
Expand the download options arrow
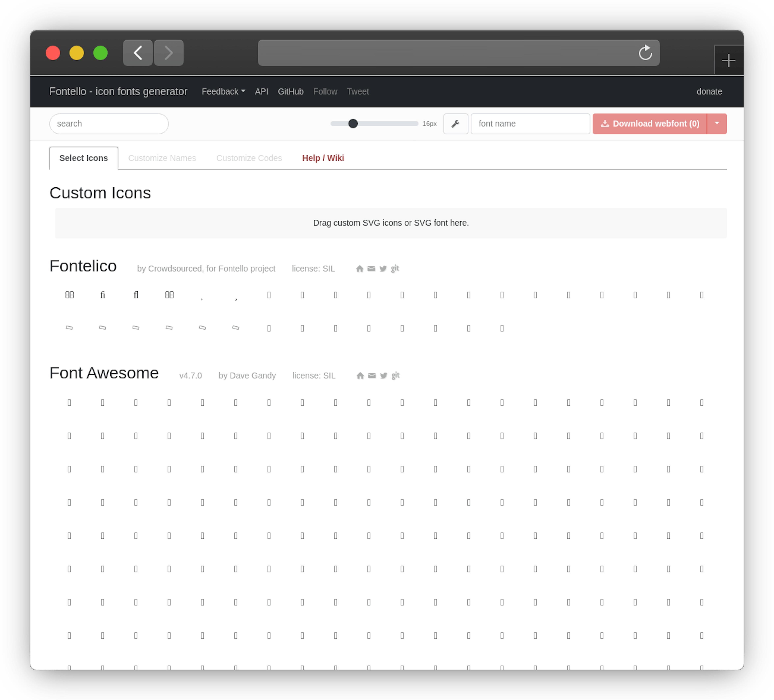[x=717, y=124]
